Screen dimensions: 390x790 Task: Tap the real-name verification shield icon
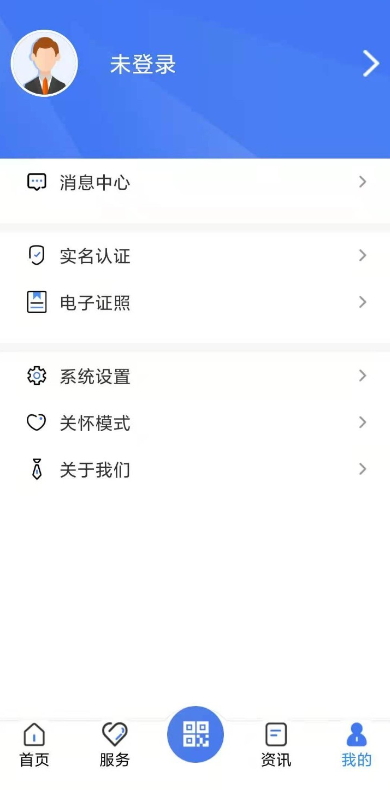(x=36, y=255)
